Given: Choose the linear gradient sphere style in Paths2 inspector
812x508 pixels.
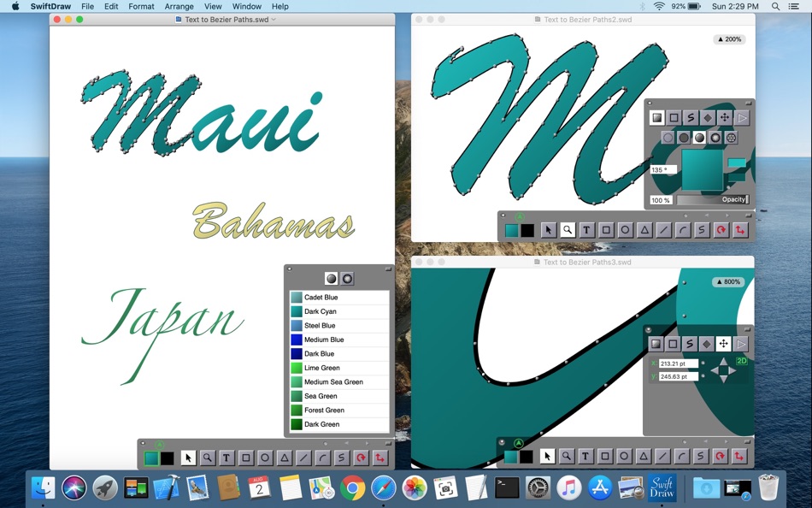Looking at the screenshot, I should pyautogui.click(x=700, y=138).
